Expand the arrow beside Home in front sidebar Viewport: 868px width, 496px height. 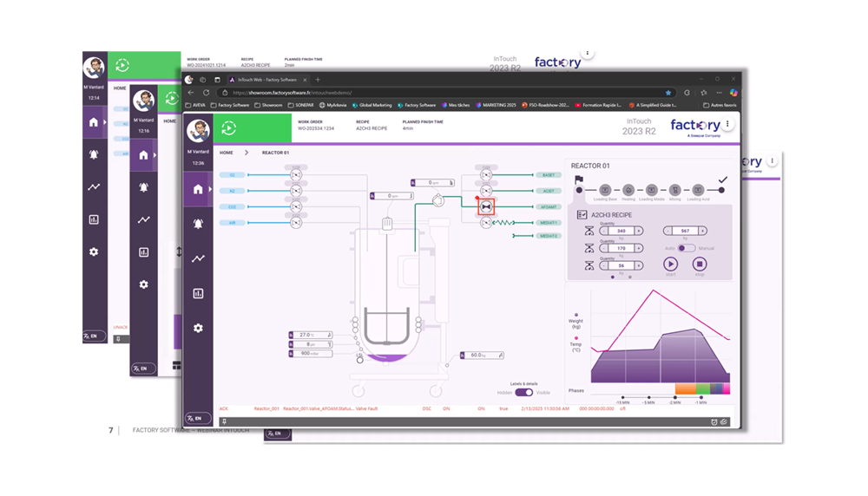(x=210, y=189)
